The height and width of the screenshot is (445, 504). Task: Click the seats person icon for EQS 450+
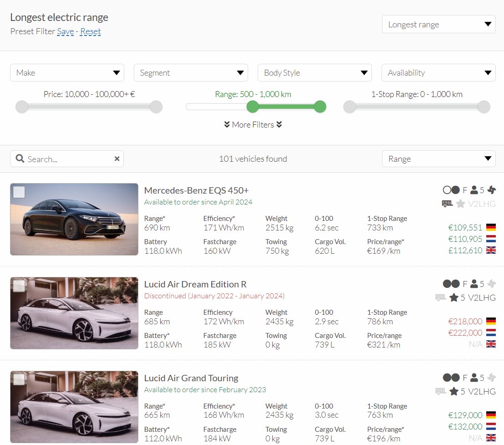474,190
